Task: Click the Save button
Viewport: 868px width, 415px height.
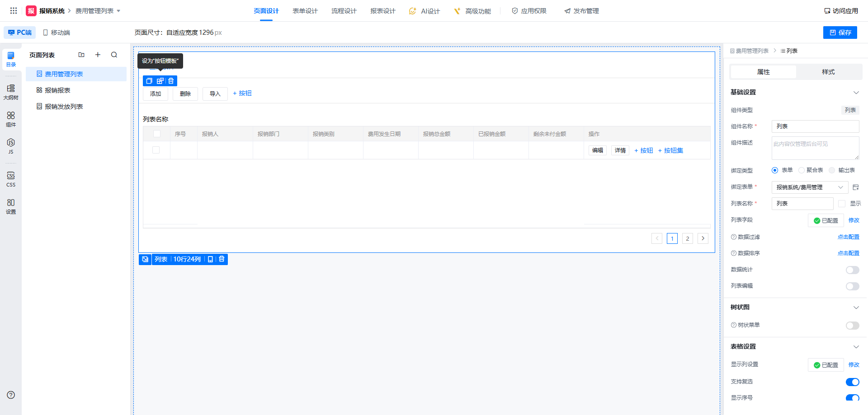Action: (x=840, y=33)
